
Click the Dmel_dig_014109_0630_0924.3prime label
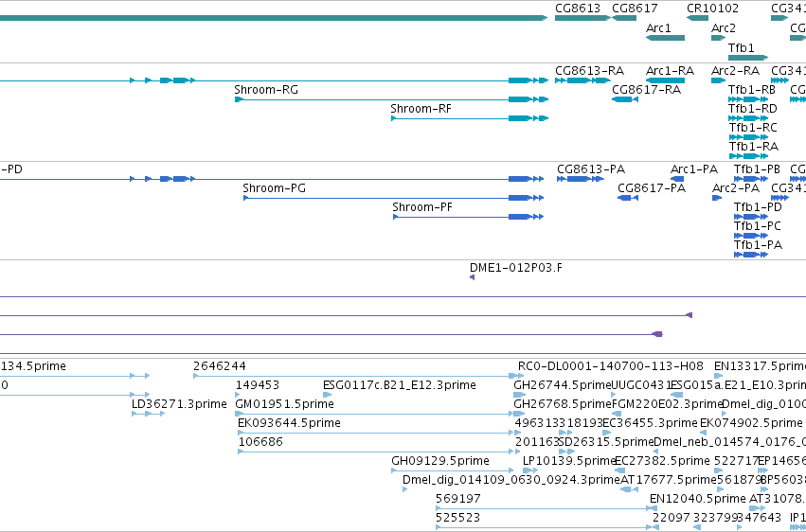coord(510,480)
